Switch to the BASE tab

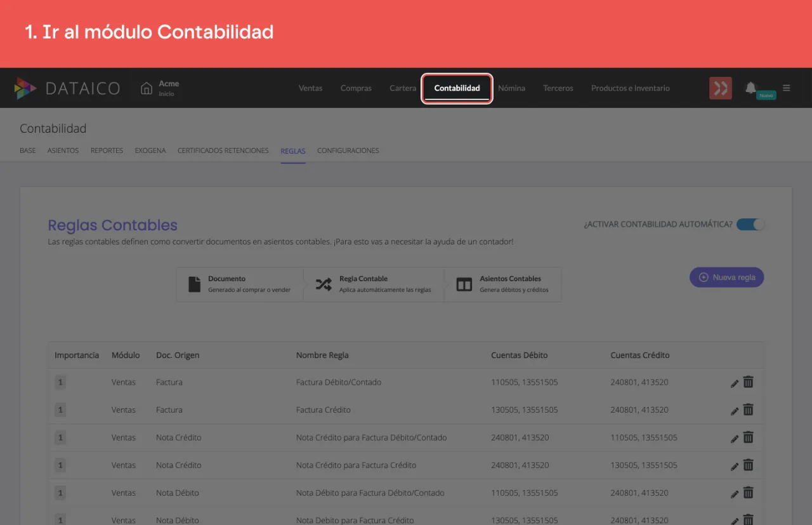coord(28,151)
